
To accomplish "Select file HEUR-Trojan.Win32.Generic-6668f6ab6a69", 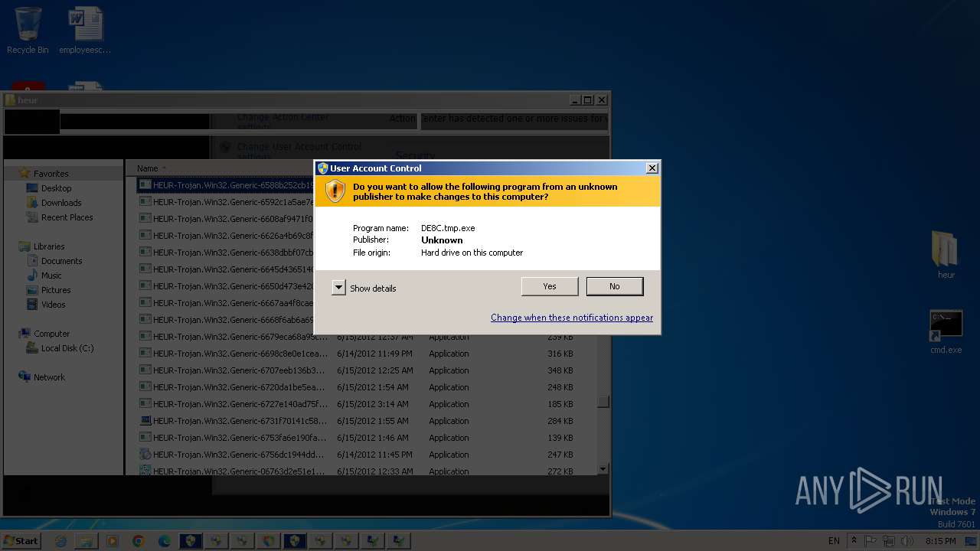I will 226,320.
